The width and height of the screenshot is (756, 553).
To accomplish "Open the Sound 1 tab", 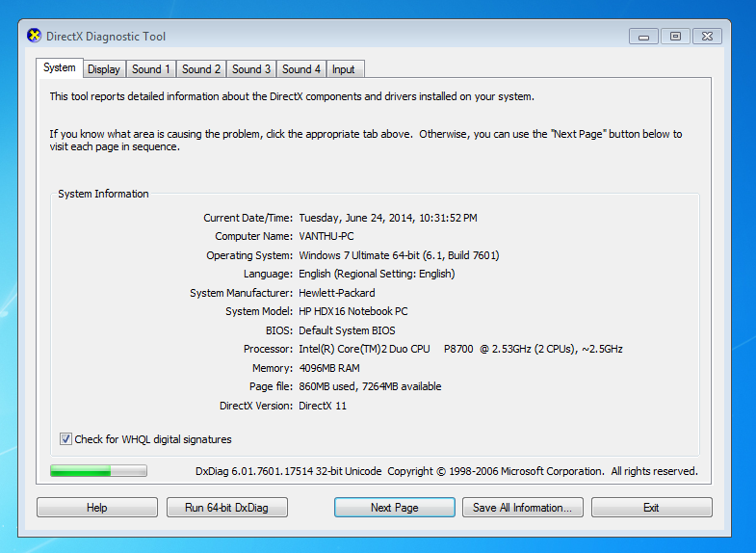I will click(x=151, y=69).
